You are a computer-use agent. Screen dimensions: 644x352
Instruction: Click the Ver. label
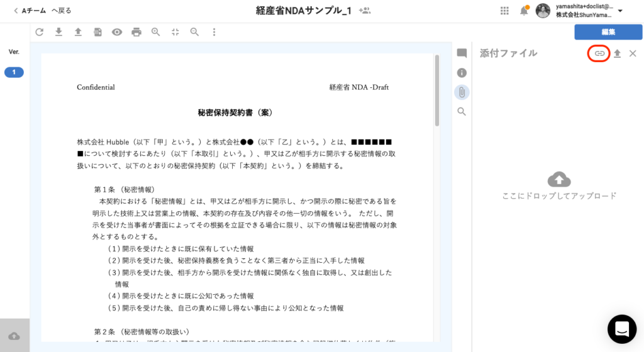[x=14, y=52]
